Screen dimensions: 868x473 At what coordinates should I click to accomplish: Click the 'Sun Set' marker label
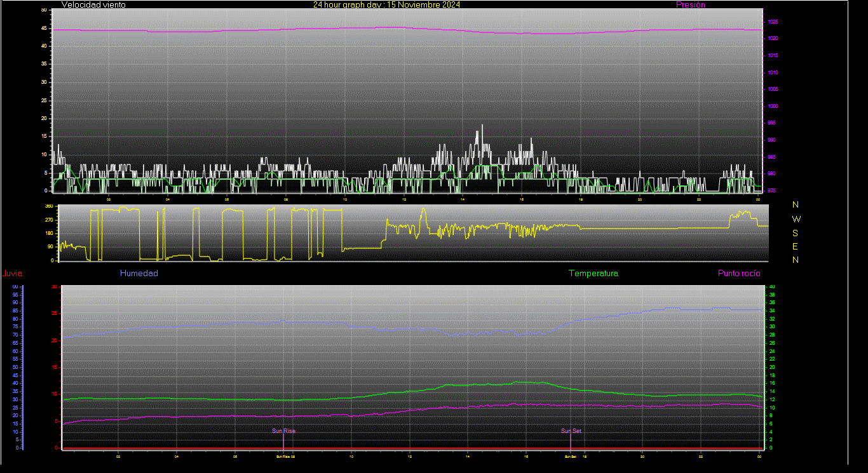coord(571,431)
